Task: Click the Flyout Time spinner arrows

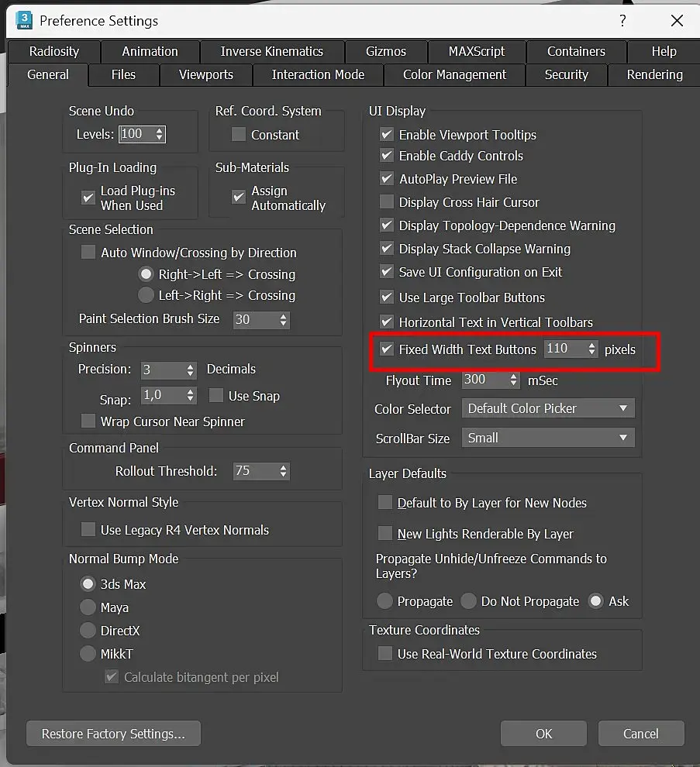Action: [x=513, y=380]
